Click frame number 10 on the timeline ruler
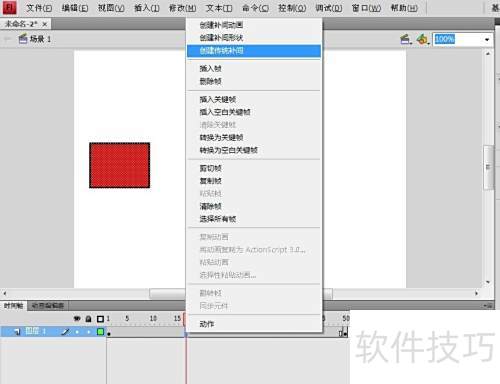Screen dimensions: 500x384 coord(153,319)
